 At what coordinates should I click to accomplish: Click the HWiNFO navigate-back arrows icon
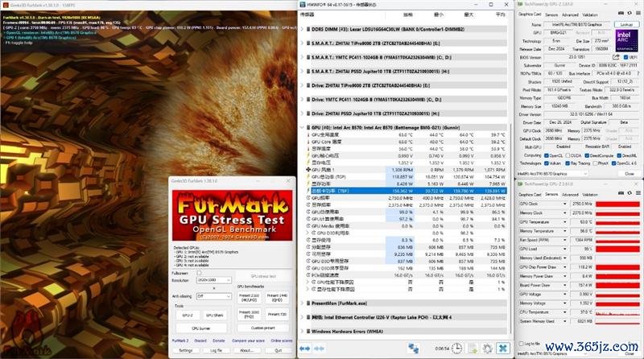(305, 349)
